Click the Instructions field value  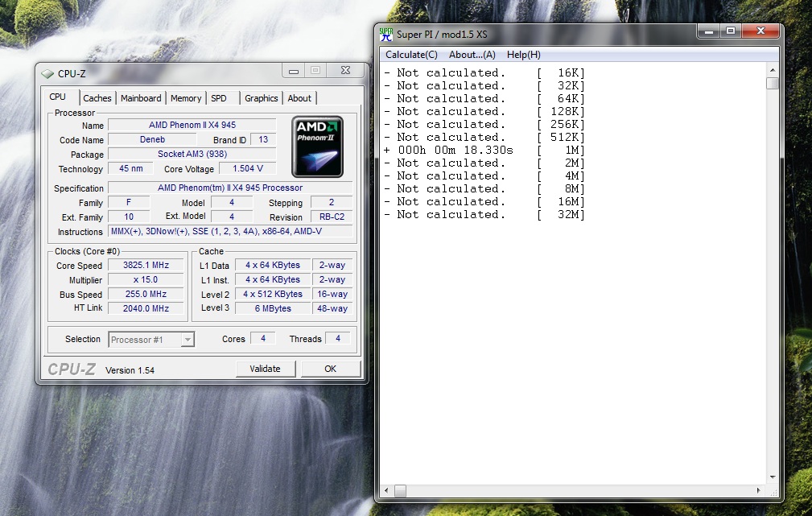click(x=230, y=231)
